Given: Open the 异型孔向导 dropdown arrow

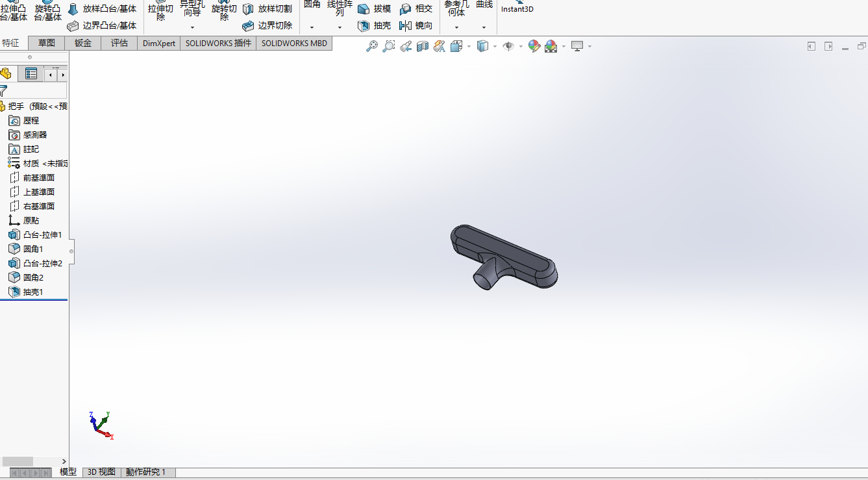Looking at the screenshot, I should tap(192, 27).
